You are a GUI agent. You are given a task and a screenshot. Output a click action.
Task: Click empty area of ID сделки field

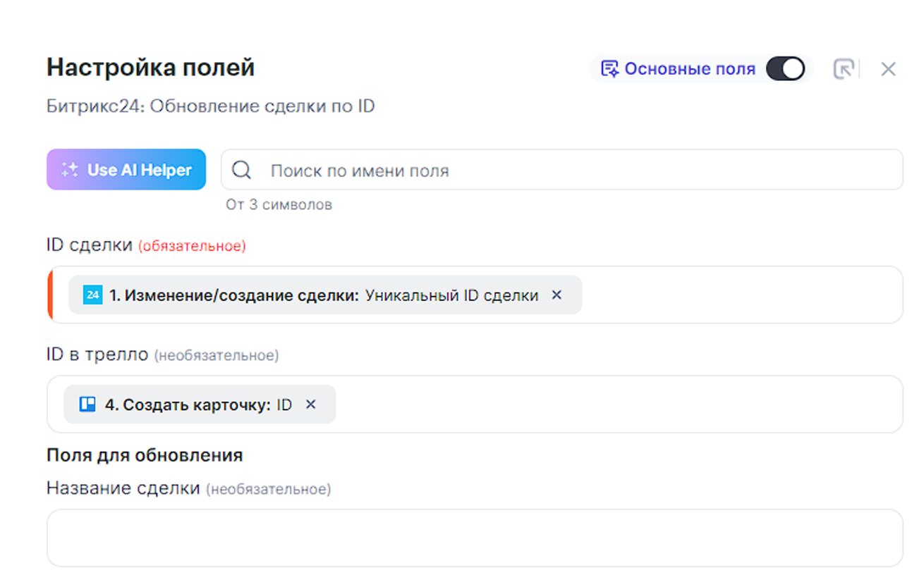point(741,295)
